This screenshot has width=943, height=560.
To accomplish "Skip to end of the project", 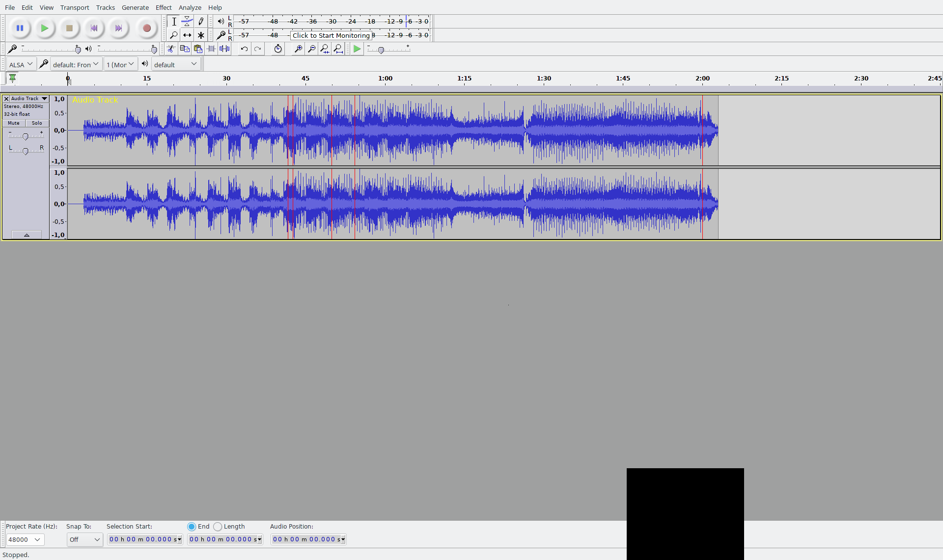I will coord(118,28).
